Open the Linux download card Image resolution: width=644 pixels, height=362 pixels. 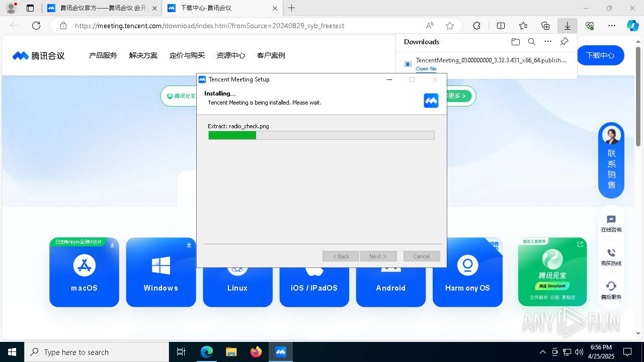coord(237,287)
